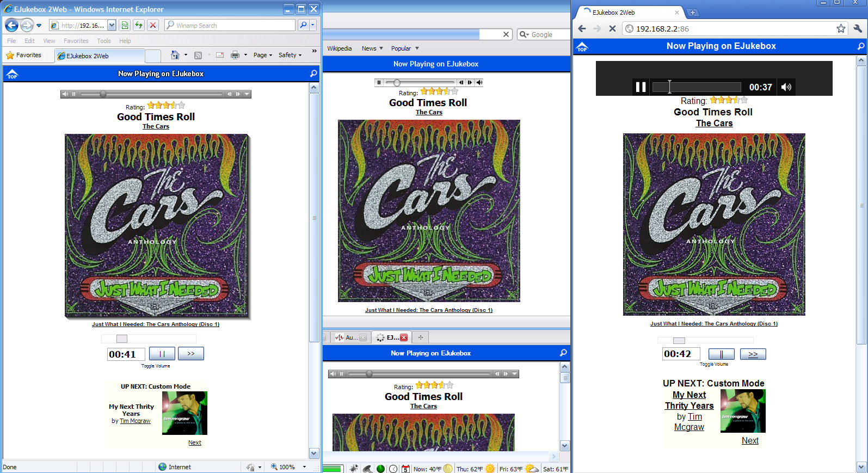Image resolution: width=868 pixels, height=473 pixels.
Task: Click the TOP icon in Internet Explorer page
Action: (x=12, y=74)
